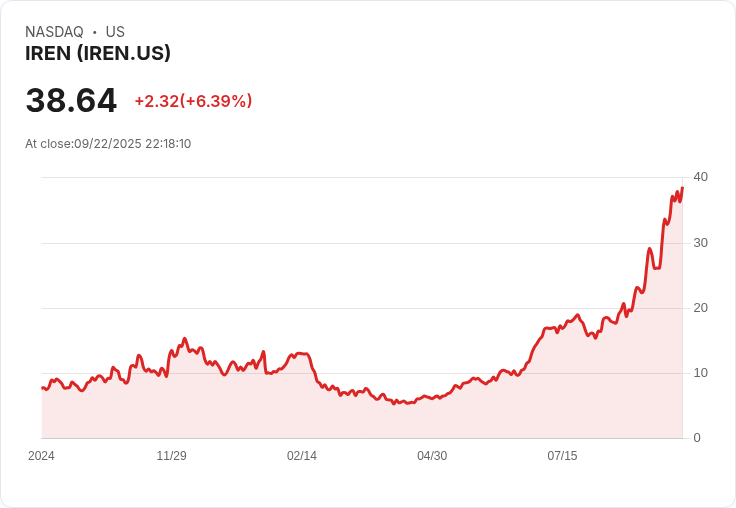Click the At close timestamp text
The height and width of the screenshot is (508, 736).
(108, 144)
